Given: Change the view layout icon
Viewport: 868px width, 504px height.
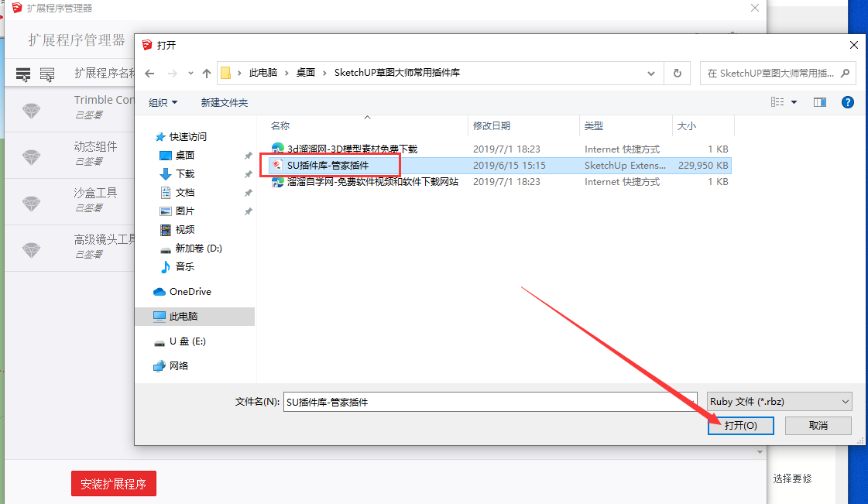Looking at the screenshot, I should coord(777,101).
